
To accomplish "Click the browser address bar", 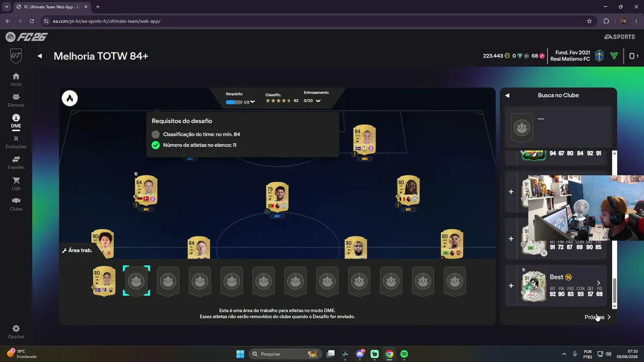I will [312, 21].
